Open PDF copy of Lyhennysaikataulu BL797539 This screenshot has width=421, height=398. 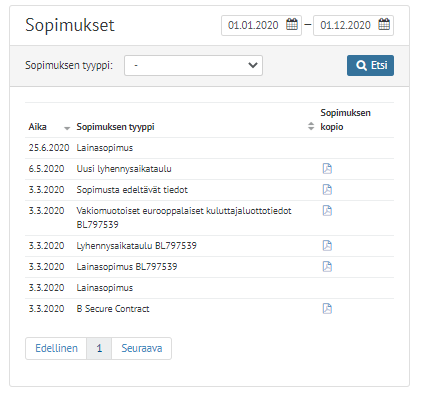coord(327,246)
